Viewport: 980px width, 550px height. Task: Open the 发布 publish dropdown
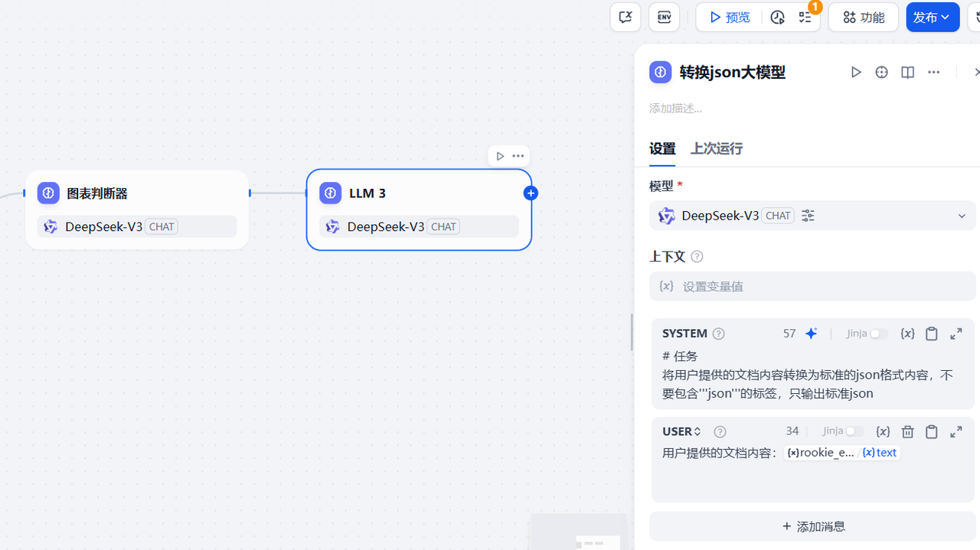coord(933,17)
